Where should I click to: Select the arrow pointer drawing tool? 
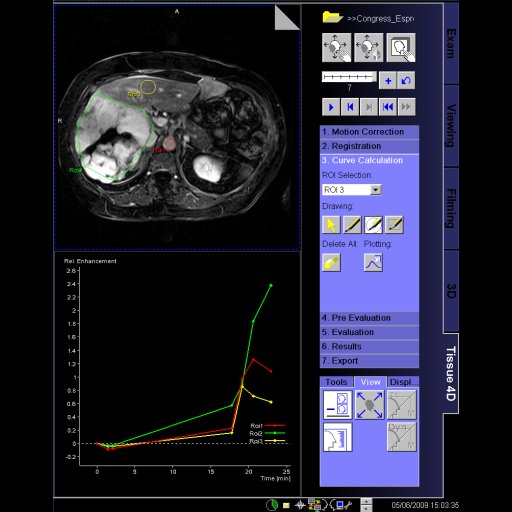[x=331, y=225]
